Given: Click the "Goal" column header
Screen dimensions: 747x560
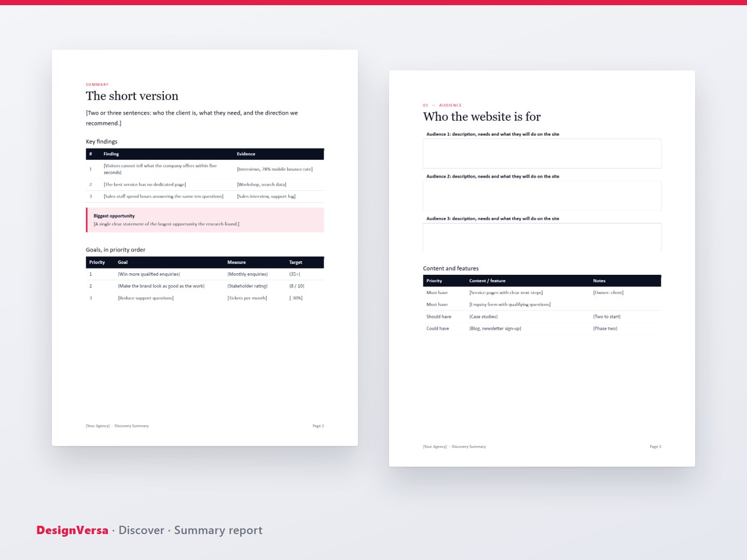Looking at the screenshot, I should 122,262.
